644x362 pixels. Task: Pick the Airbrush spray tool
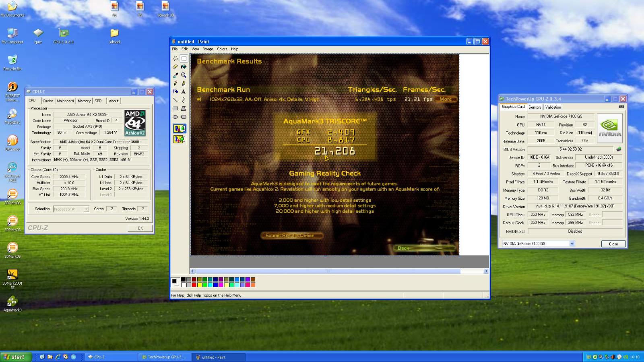(x=175, y=92)
